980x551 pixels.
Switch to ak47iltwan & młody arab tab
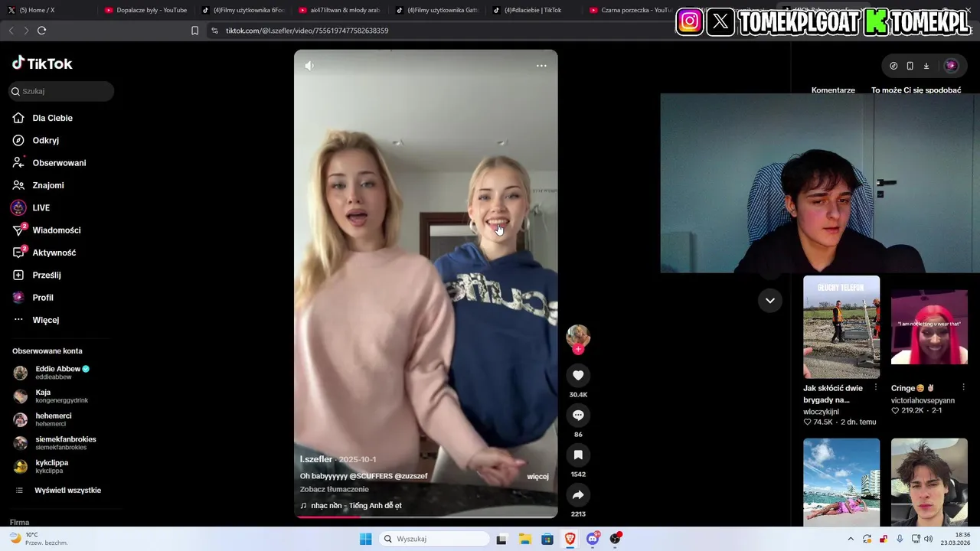click(339, 10)
